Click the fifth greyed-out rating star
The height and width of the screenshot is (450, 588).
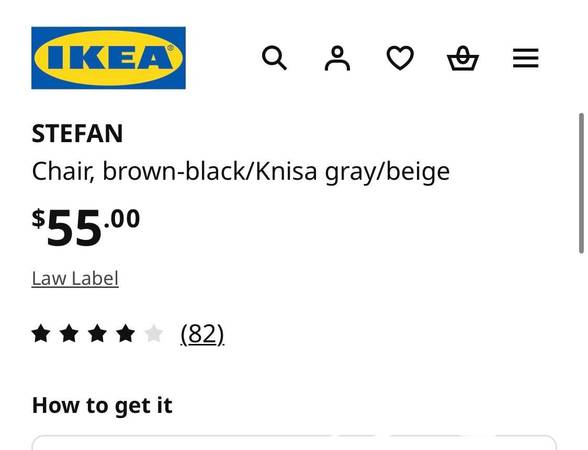pos(153,334)
